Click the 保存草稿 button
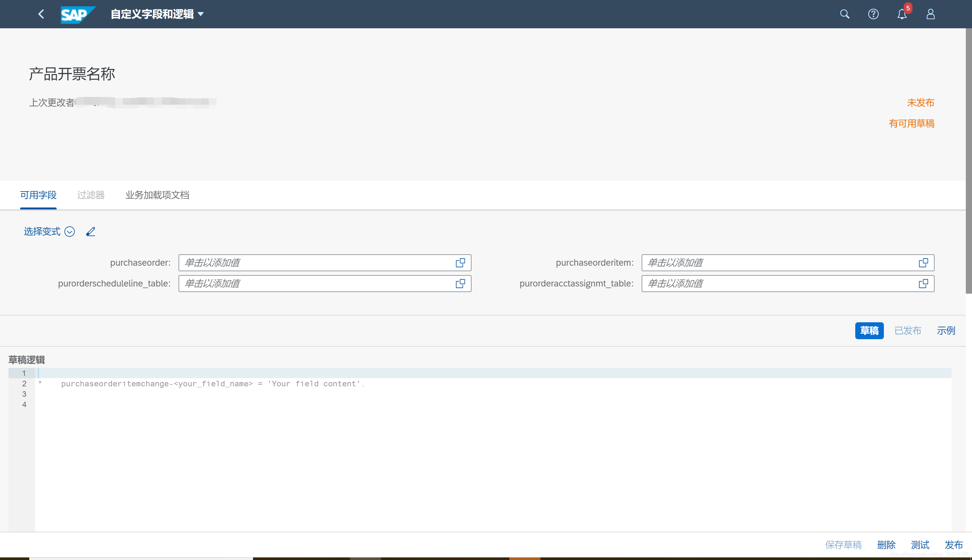The image size is (972, 560). pyautogui.click(x=843, y=545)
